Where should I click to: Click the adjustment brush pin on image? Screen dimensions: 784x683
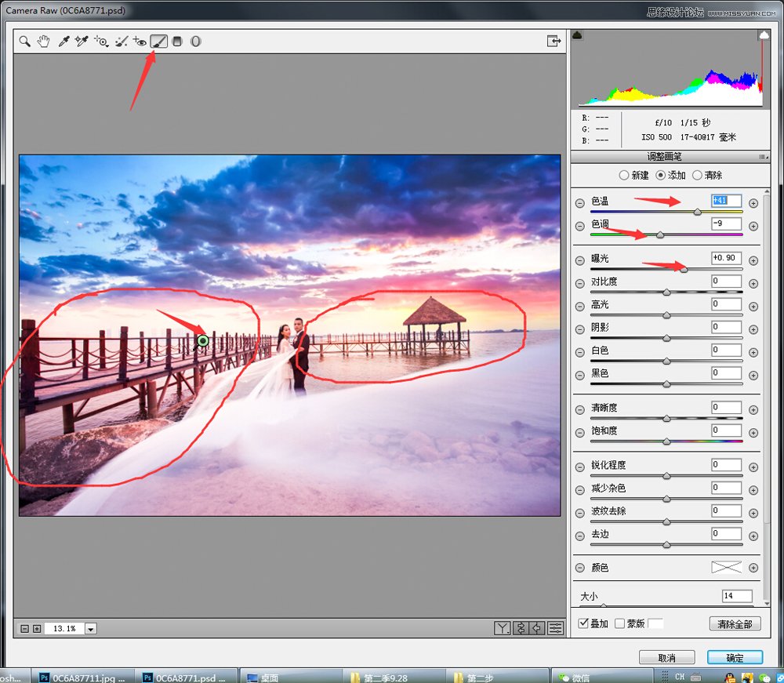tap(202, 341)
